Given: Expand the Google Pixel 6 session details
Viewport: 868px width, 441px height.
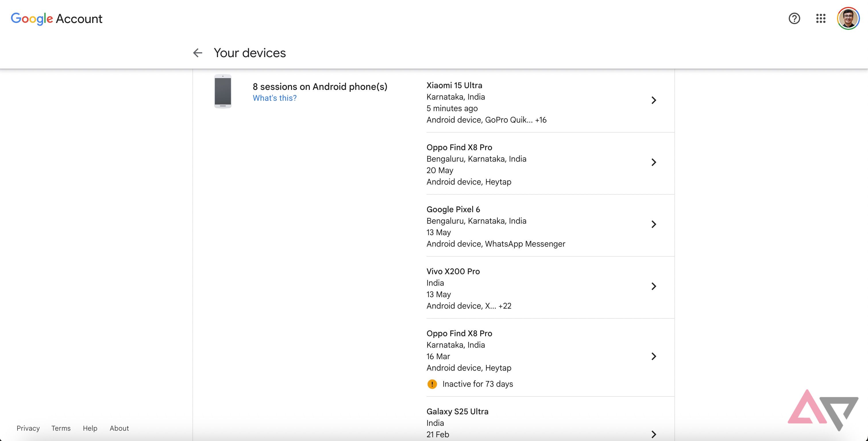Looking at the screenshot, I should (654, 224).
